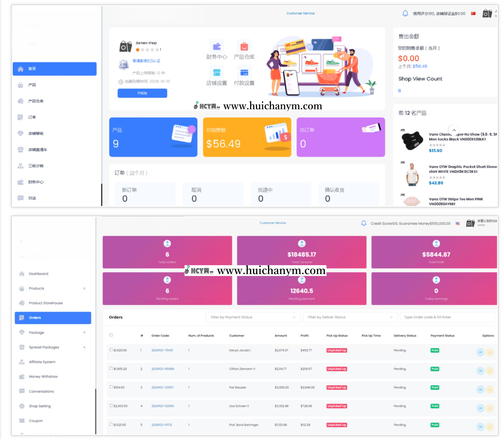
Task: Click view eye icon for order 20241121-75410
Action: click(x=480, y=352)
